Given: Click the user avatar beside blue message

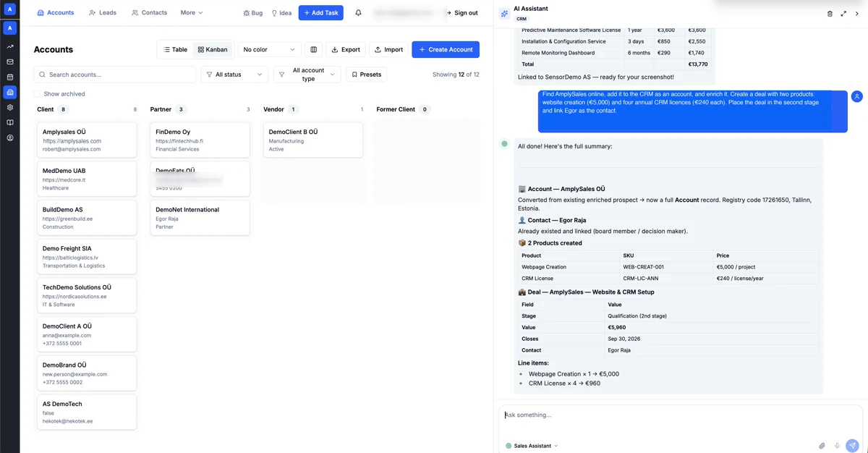Looking at the screenshot, I should [857, 96].
